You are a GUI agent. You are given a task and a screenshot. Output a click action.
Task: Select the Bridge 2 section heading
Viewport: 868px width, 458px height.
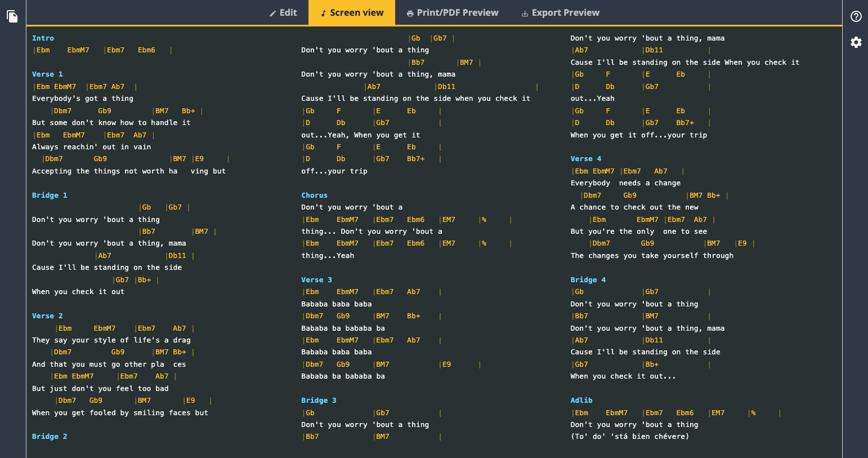point(50,437)
